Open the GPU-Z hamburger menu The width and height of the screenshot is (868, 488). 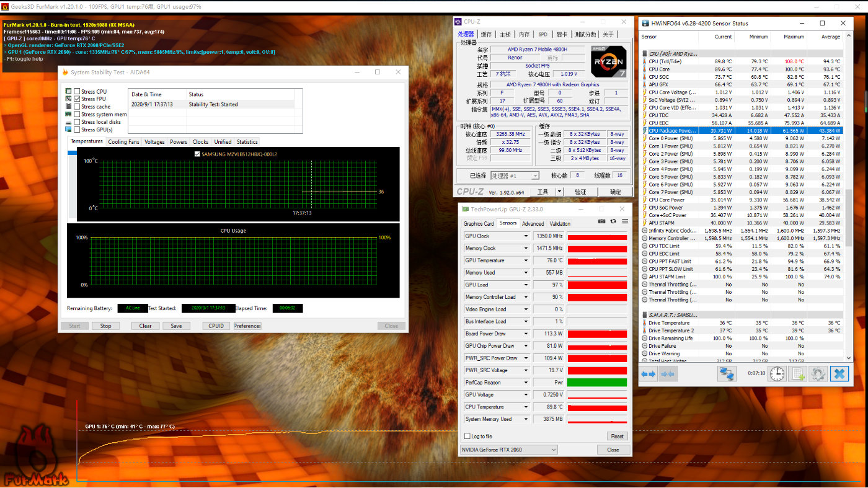(624, 221)
